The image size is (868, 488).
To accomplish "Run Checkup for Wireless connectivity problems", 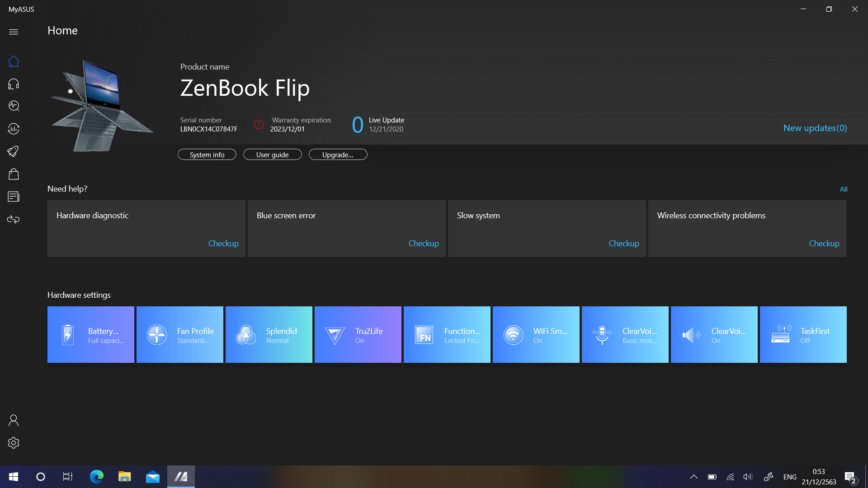I will pos(824,243).
